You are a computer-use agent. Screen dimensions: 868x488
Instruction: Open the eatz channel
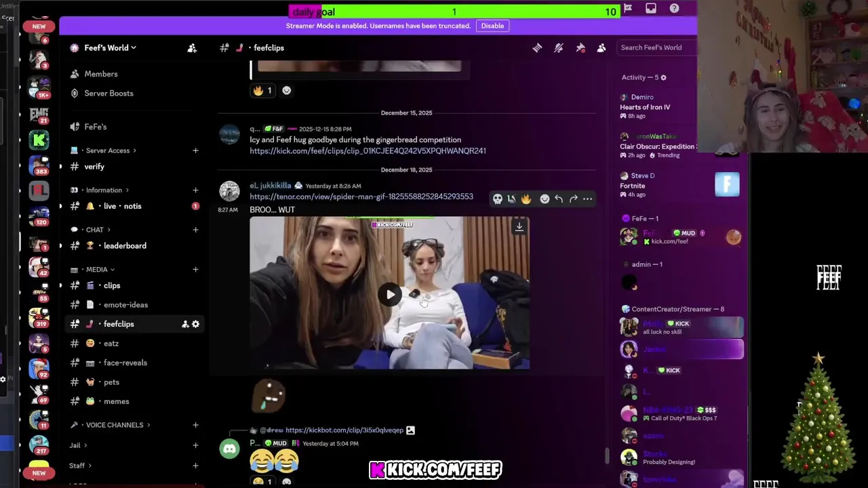111,344
